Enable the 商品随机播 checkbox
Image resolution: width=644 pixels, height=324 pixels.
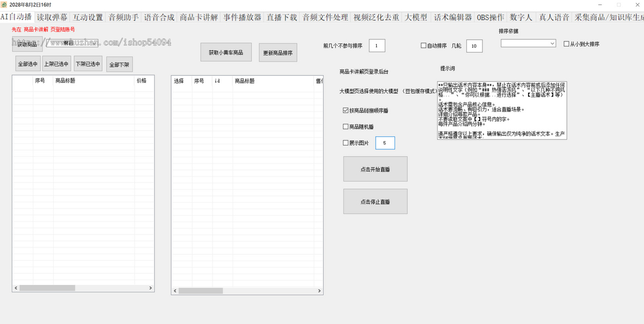click(x=346, y=127)
